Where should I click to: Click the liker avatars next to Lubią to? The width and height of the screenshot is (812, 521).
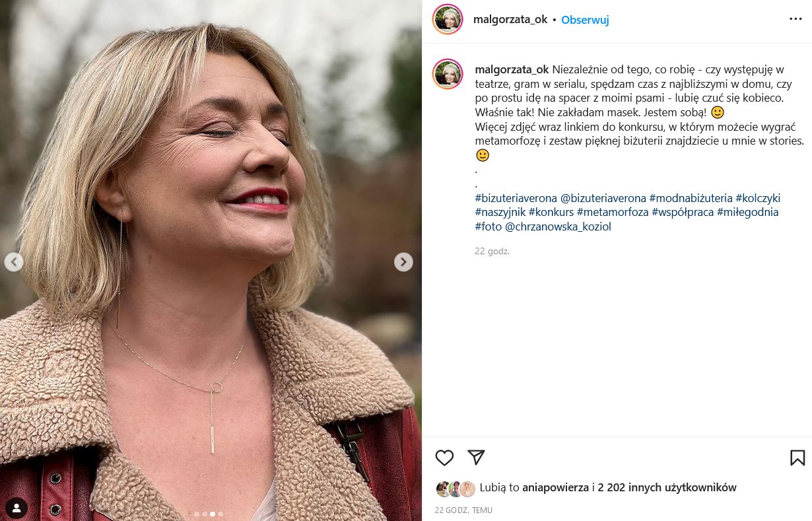tap(456, 489)
